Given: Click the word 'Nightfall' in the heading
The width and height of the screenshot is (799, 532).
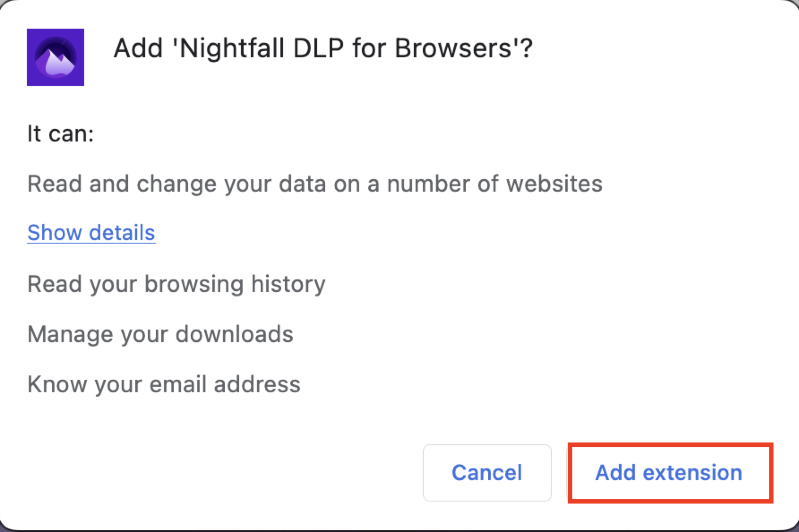Looking at the screenshot, I should [x=232, y=48].
